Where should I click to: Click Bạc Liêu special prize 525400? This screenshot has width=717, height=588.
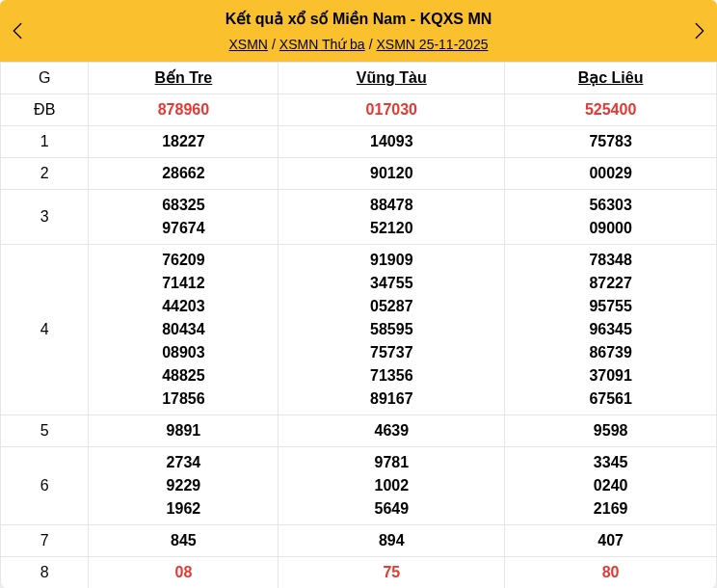point(610,110)
